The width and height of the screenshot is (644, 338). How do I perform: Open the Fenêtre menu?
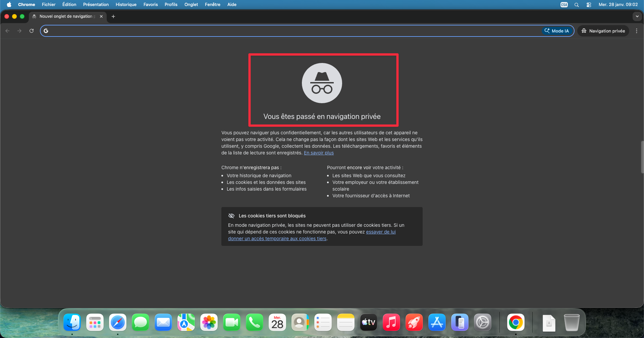coord(213,4)
